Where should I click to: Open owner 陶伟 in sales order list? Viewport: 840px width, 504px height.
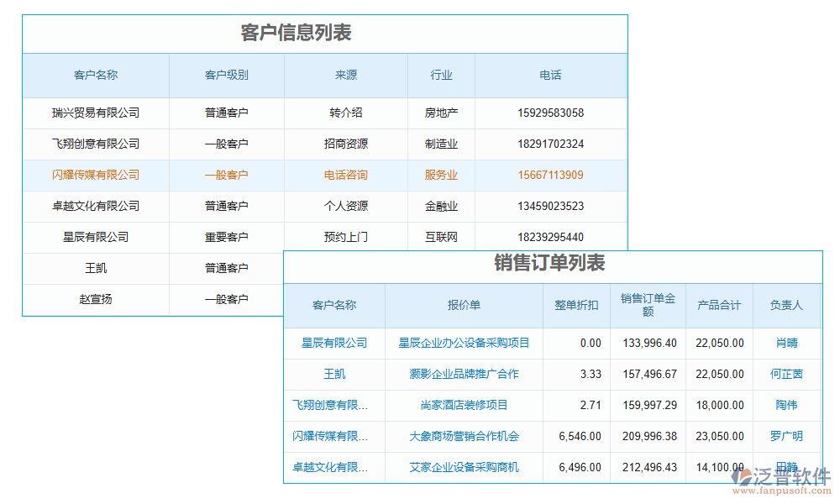(x=786, y=405)
